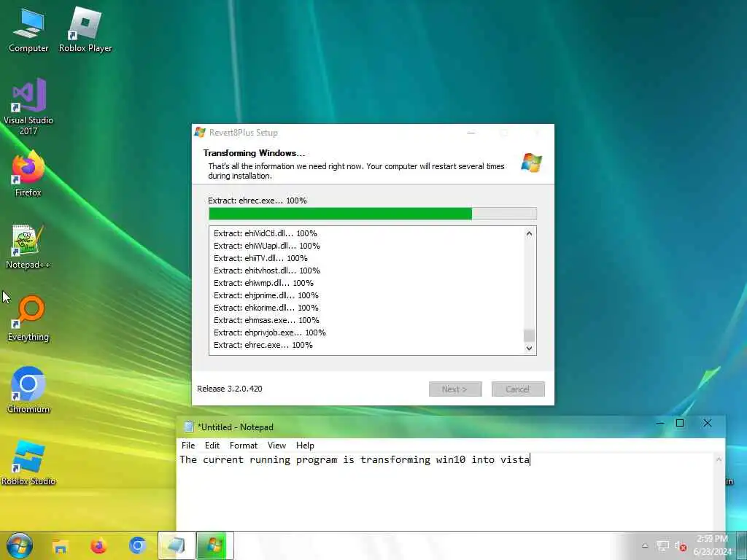The image size is (747, 560).
Task: Select log row 'Extract: ehitvhost.dll... 100%'
Action: [267, 271]
